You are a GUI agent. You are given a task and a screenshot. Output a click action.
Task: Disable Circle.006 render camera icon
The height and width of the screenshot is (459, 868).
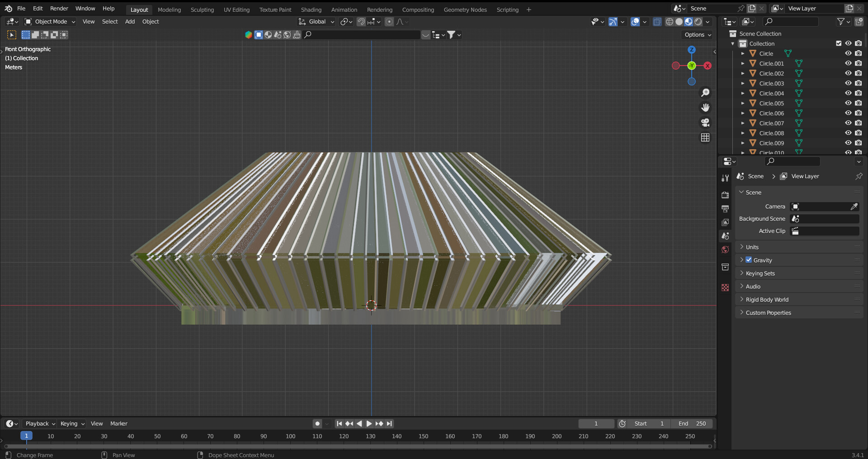tap(859, 113)
